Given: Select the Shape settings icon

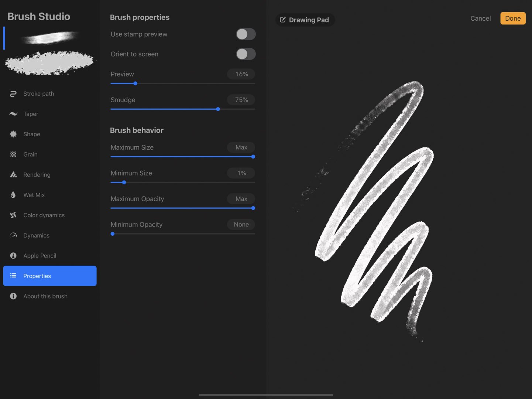Looking at the screenshot, I should coord(13,134).
